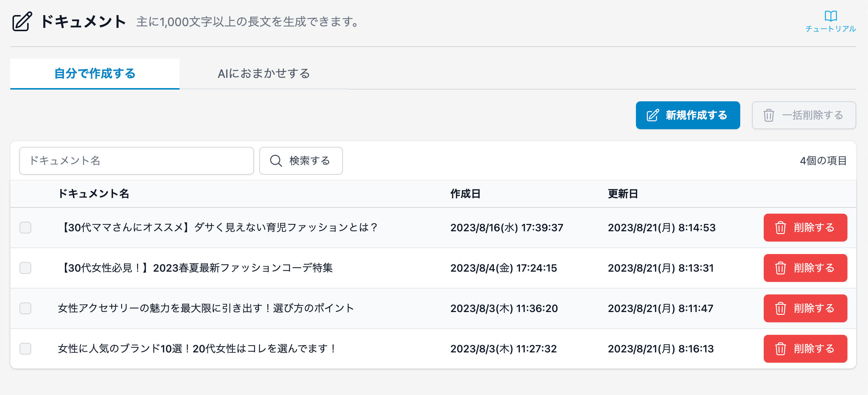Open the 女性アクセサリーの魅力 document title
This screenshot has width=868, height=395.
pyautogui.click(x=206, y=308)
